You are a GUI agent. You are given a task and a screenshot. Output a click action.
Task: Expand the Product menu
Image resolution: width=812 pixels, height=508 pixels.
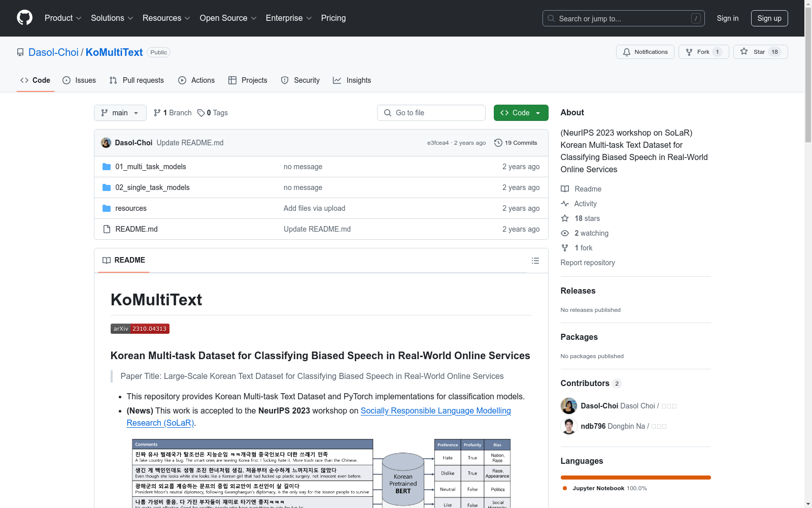[63, 18]
